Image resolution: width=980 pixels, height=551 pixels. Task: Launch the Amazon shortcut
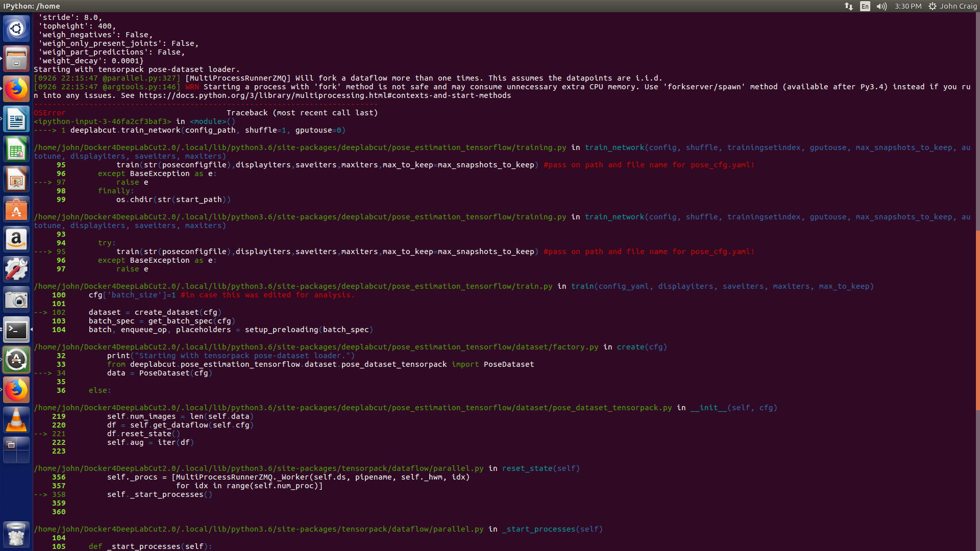click(x=17, y=239)
